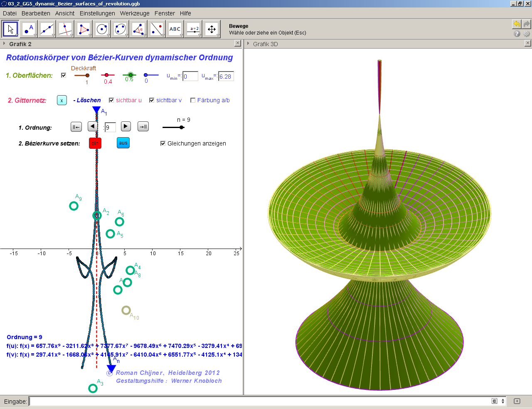Select the Angle tool
Image resolution: width=532 pixels, height=409 pixels.
coord(138,30)
